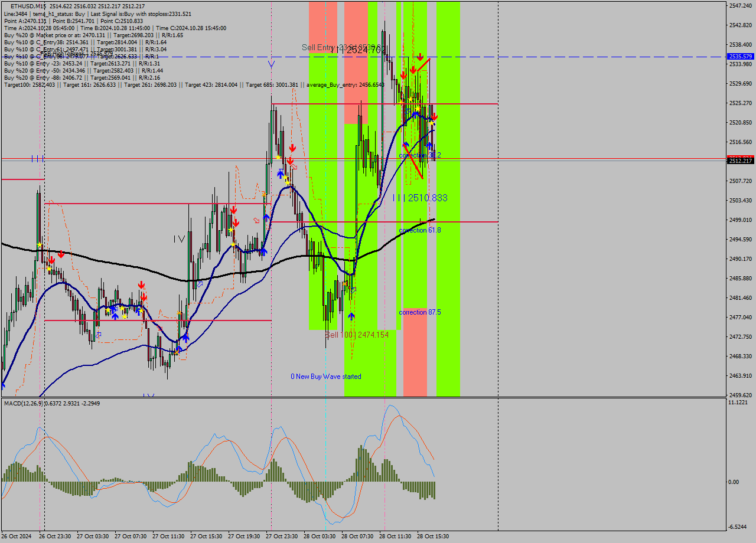Click the 0.00 MACD scale value
The image size is (756, 543).
(x=734, y=482)
